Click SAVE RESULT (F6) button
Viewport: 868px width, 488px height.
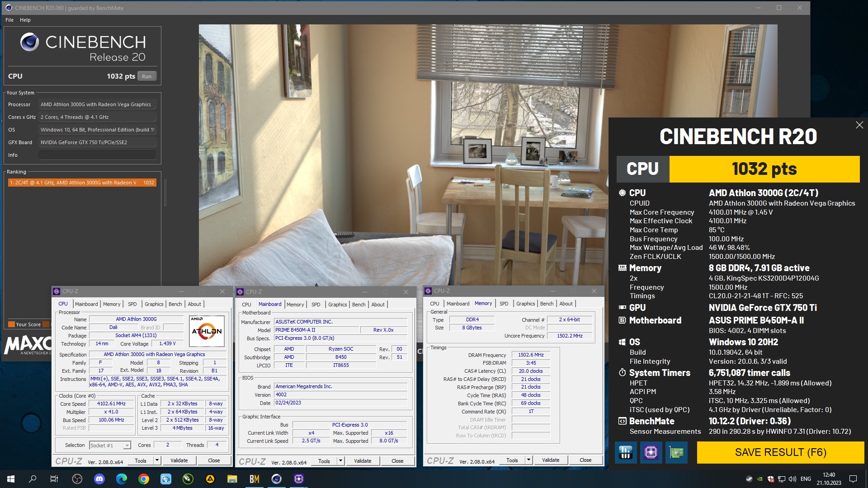(x=780, y=452)
